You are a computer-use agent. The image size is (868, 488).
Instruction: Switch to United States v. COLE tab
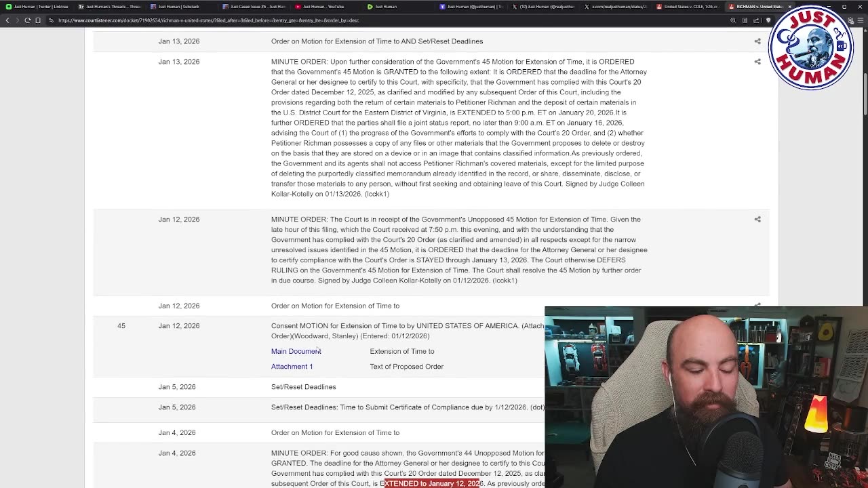688,7
